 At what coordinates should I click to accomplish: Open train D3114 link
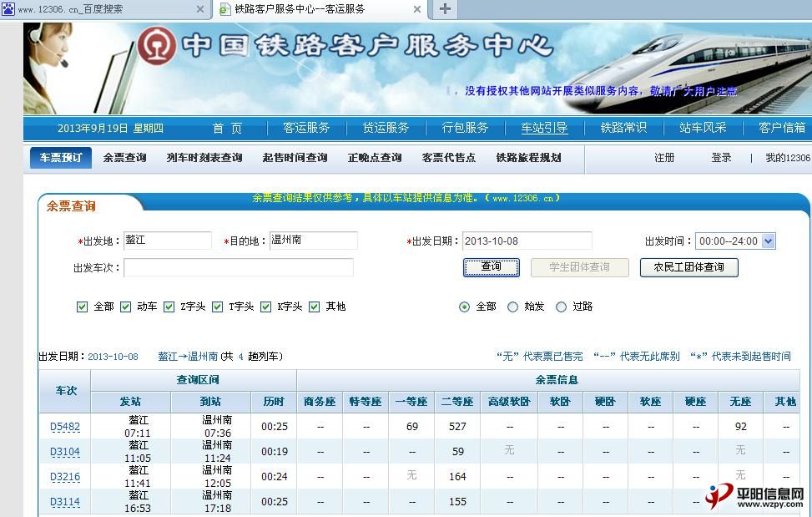click(x=65, y=501)
